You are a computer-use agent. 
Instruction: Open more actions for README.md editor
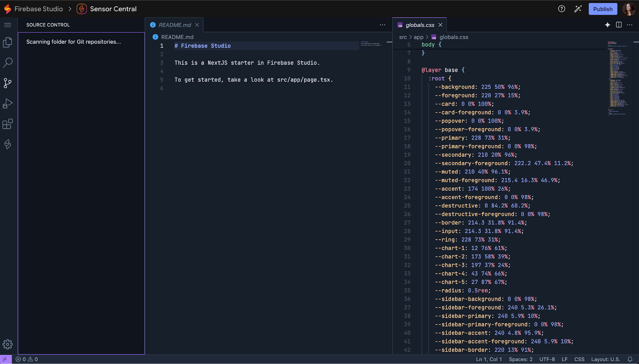coord(383,25)
